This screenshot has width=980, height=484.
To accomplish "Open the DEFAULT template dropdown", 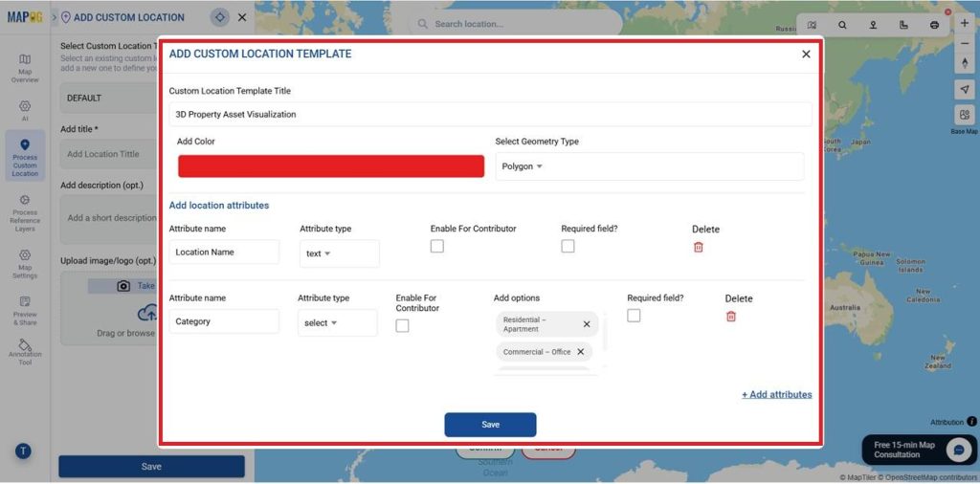I will pos(109,99).
